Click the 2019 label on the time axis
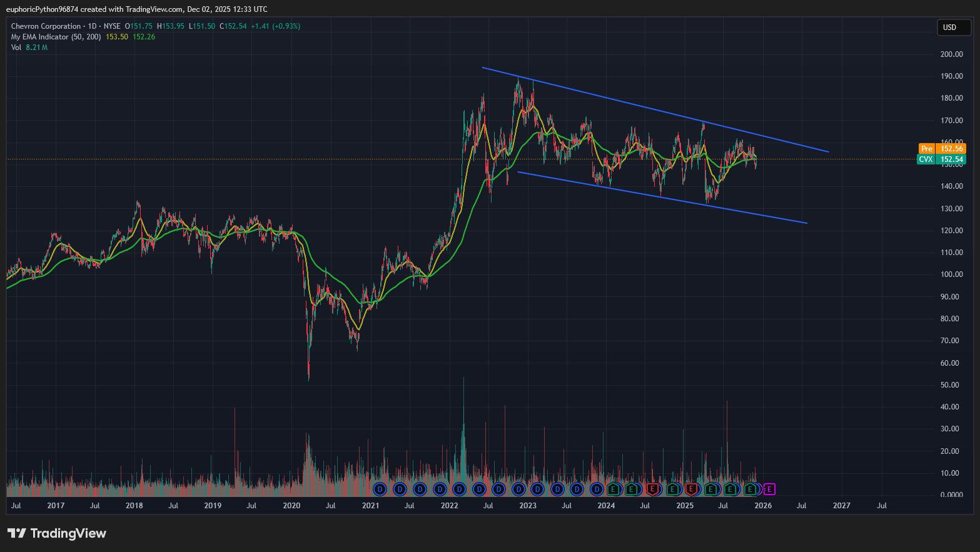 (x=213, y=506)
